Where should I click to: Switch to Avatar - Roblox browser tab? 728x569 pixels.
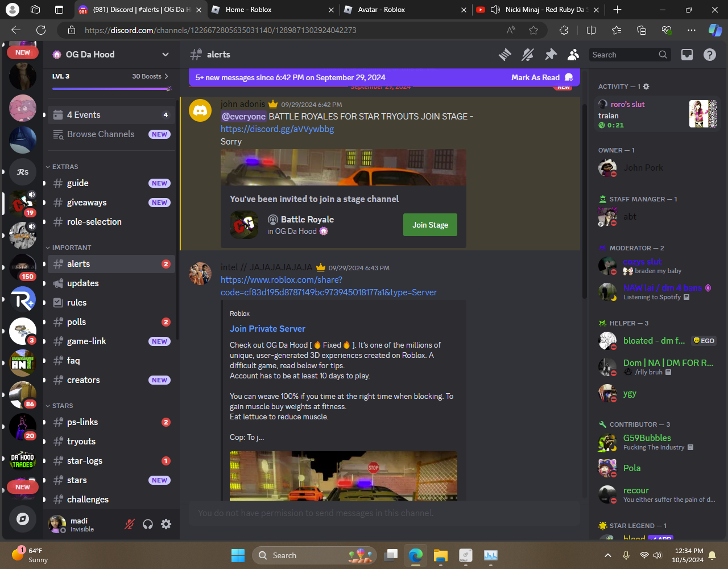(x=404, y=10)
